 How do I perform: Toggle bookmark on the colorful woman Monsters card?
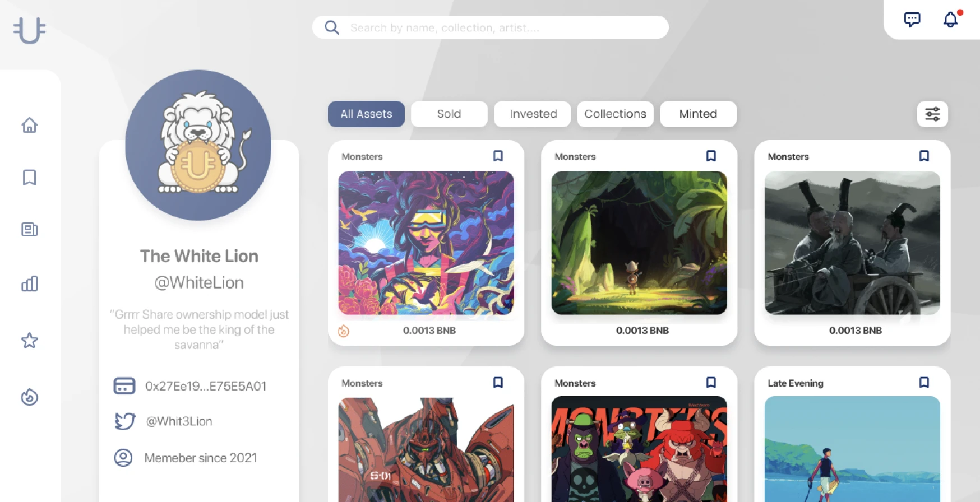click(x=498, y=156)
